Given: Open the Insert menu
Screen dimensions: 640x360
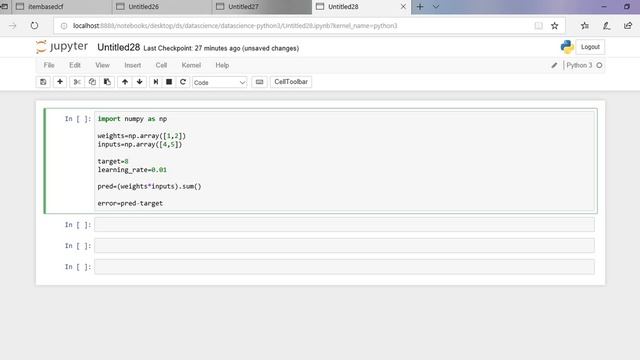Looking at the screenshot, I should pos(133,65).
